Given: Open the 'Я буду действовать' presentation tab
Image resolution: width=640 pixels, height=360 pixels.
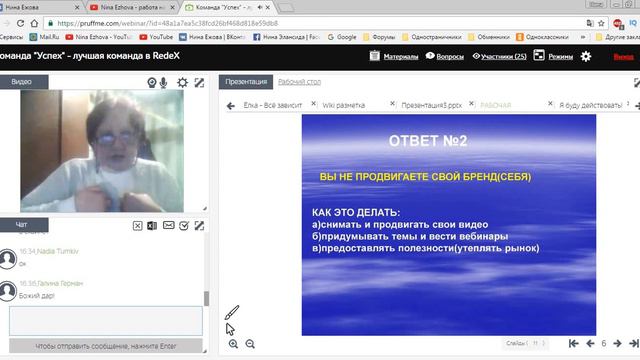Looking at the screenshot, I should [x=591, y=105].
